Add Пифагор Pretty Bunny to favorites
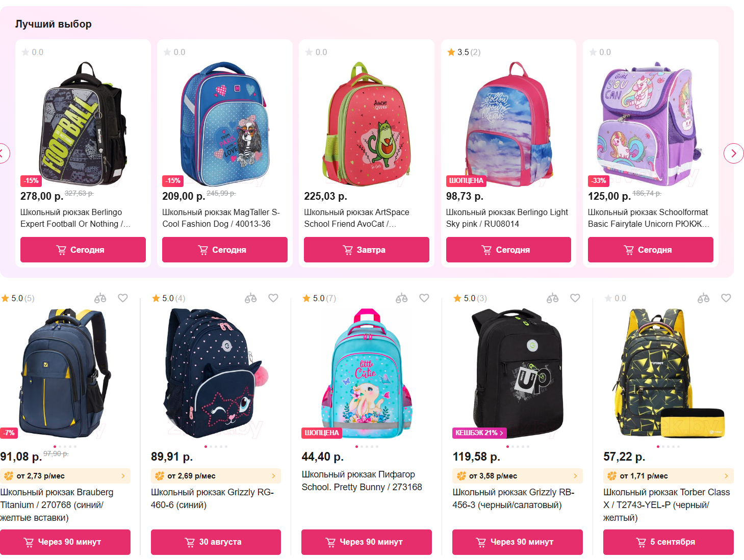The height and width of the screenshot is (560, 744). 424,298
